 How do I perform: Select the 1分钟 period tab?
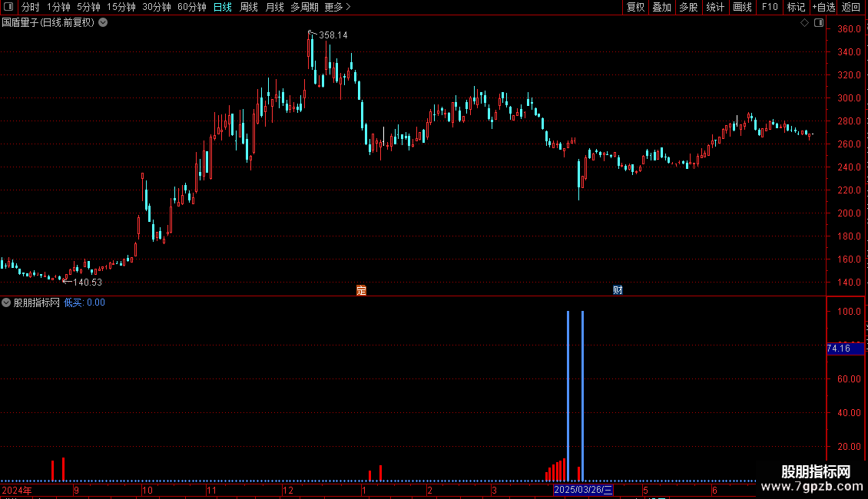(x=58, y=7)
